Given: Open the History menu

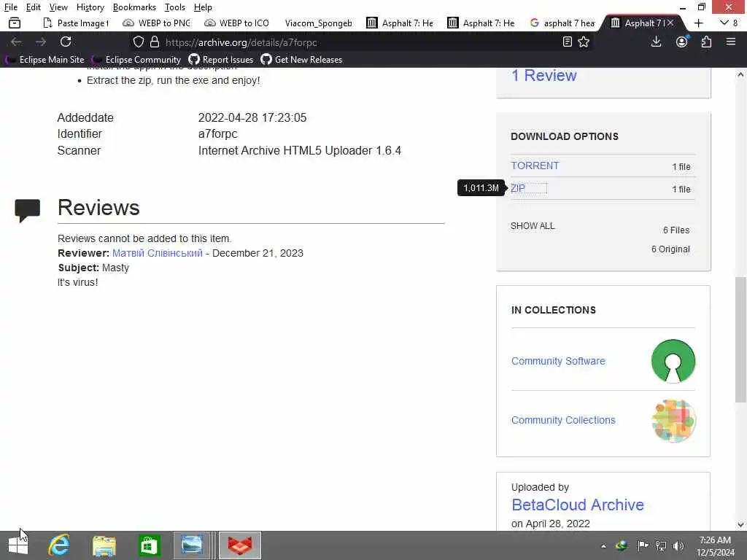Looking at the screenshot, I should tap(90, 7).
